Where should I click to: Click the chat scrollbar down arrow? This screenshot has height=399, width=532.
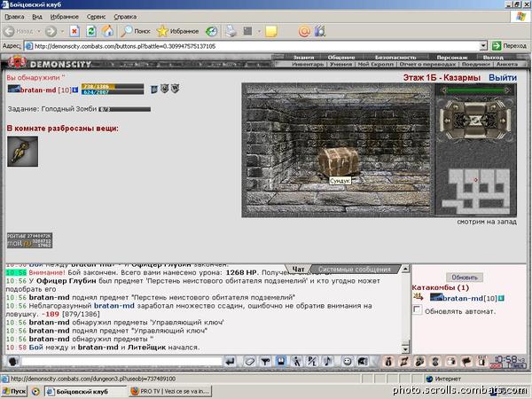[x=405, y=348]
